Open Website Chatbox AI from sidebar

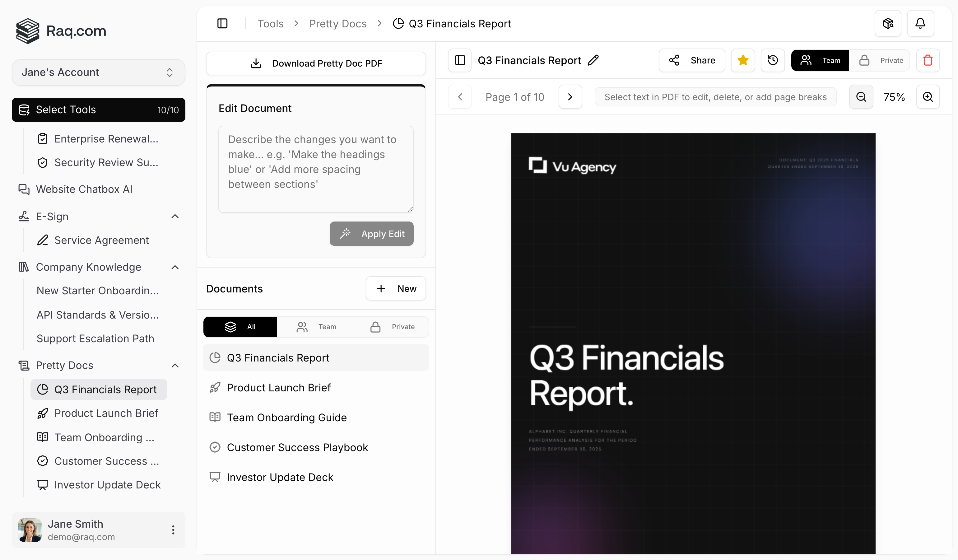[84, 189]
